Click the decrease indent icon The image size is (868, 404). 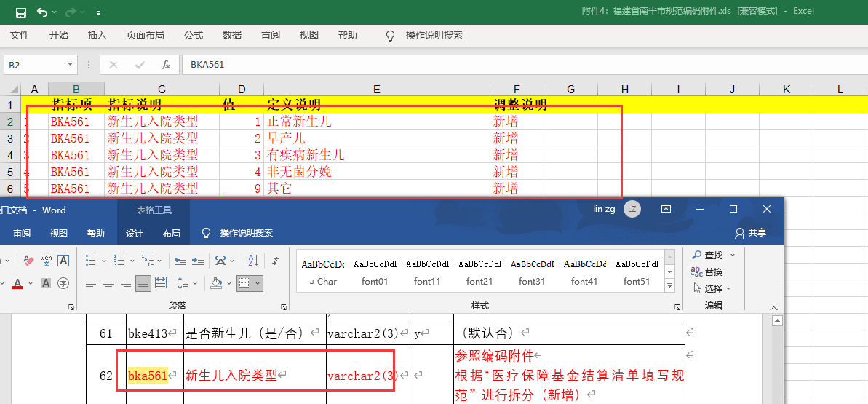coord(180,260)
